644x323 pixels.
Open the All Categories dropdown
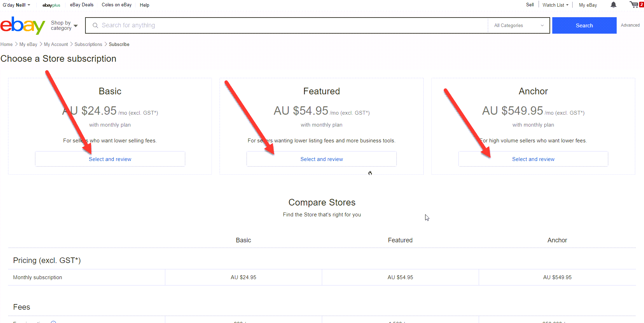click(x=519, y=26)
